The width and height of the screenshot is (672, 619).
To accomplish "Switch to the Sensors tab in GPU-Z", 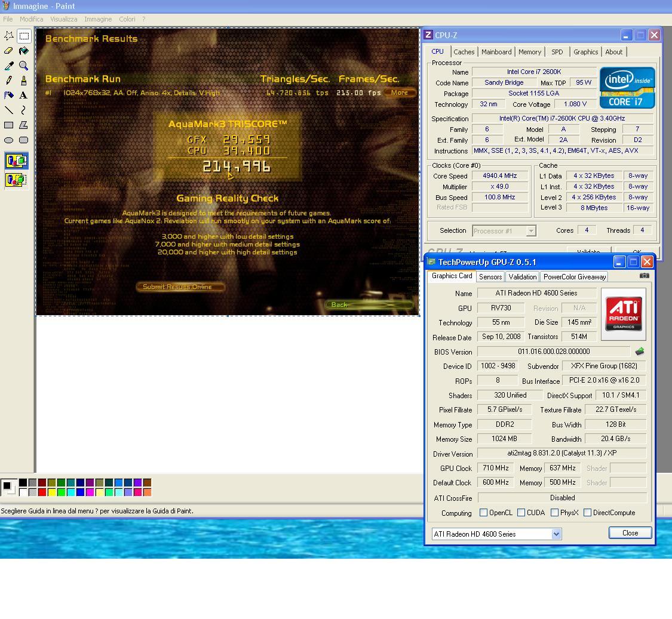I will pyautogui.click(x=490, y=277).
